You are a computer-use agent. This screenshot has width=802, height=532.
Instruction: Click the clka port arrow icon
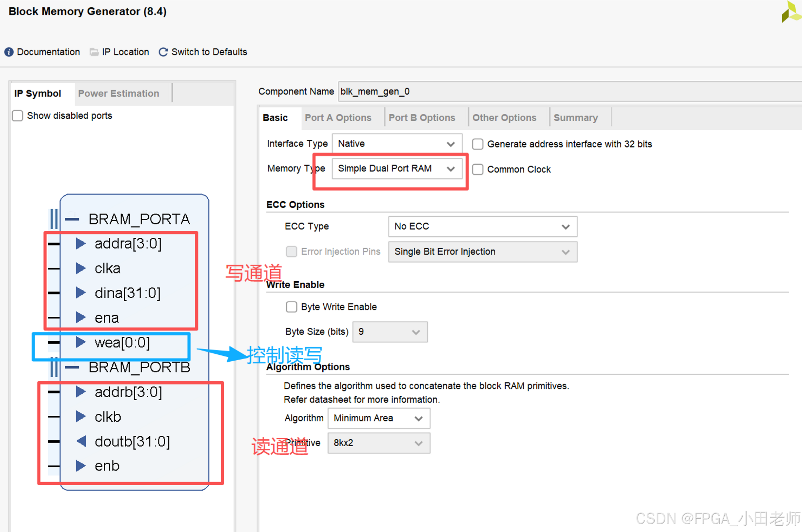(x=81, y=268)
